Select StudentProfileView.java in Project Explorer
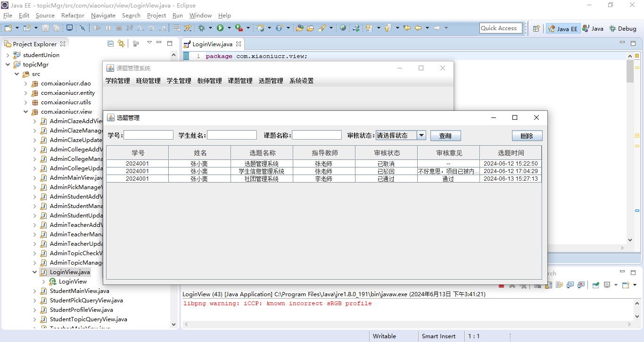The height and width of the screenshot is (342, 644). (81, 310)
